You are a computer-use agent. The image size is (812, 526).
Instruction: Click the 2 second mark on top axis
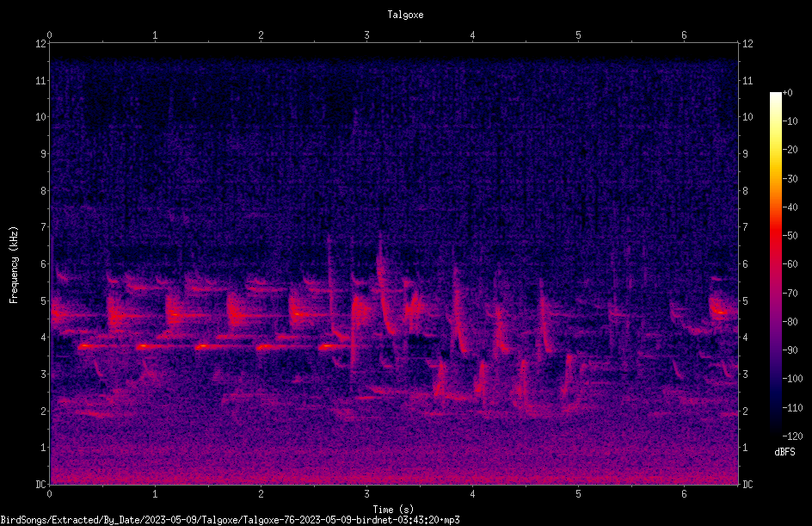261,35
